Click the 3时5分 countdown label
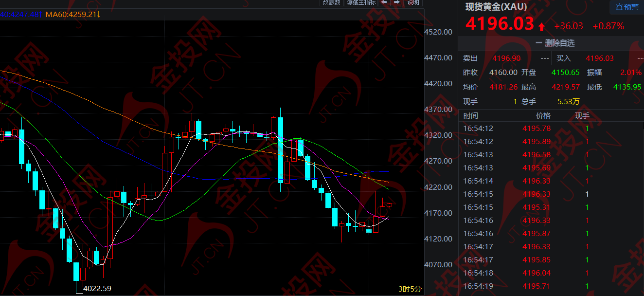The image size is (644, 296). tap(410, 289)
